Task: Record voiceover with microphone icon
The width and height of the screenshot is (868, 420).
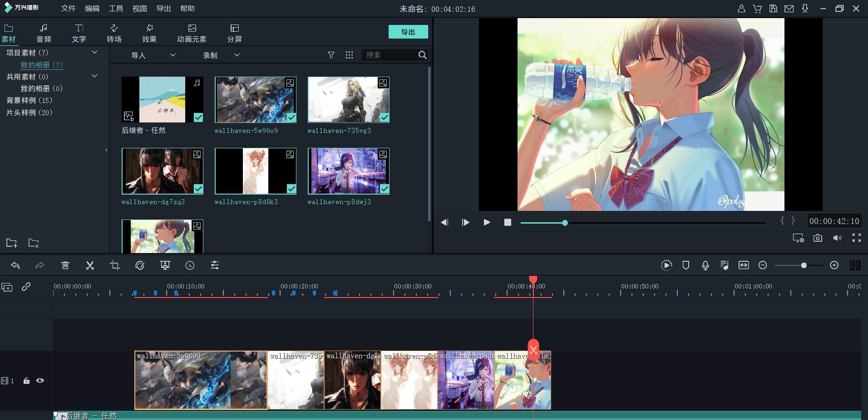Action: [705, 265]
